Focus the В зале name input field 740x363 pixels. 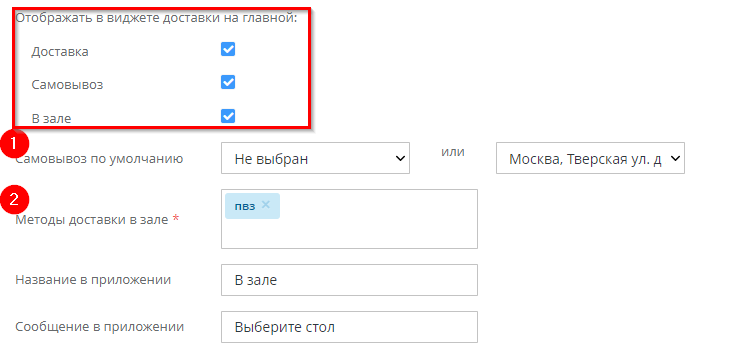(x=349, y=280)
